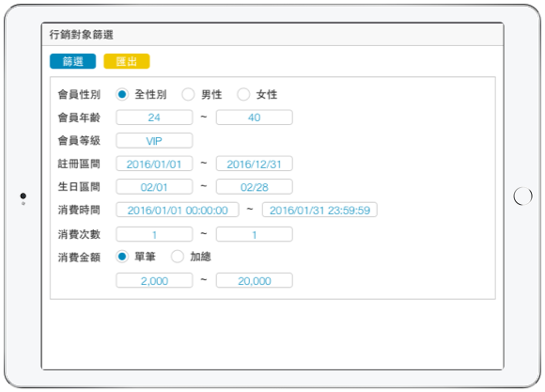The image size is (545, 392).
Task: Click the 會員年齡 label
Action: 79,118
